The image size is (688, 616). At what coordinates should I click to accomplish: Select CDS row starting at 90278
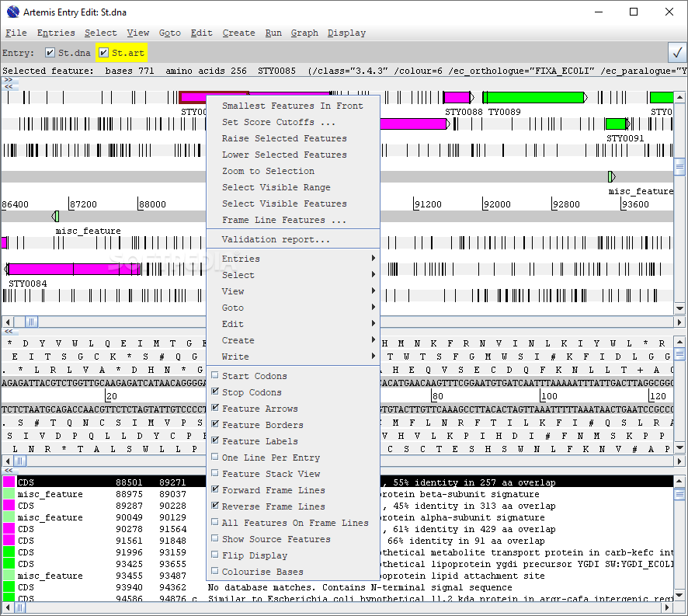pyautogui.click(x=338, y=529)
